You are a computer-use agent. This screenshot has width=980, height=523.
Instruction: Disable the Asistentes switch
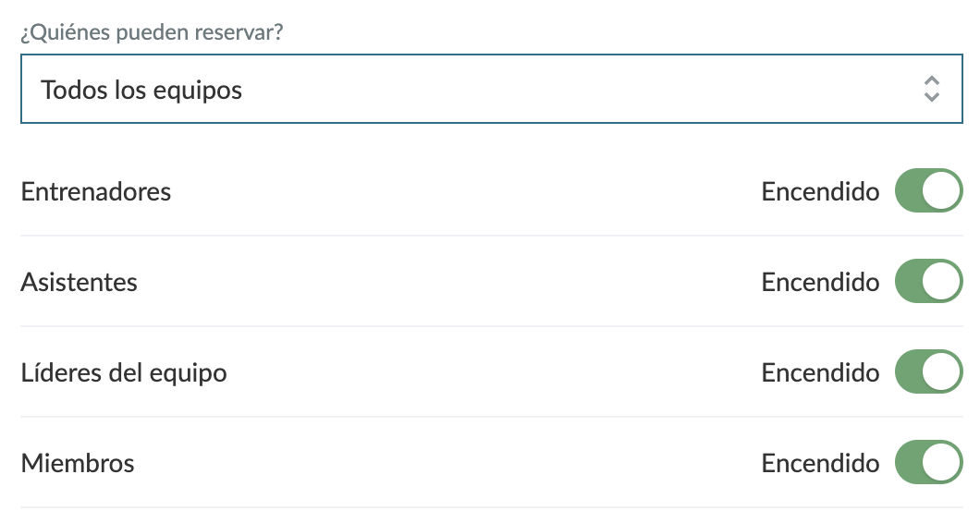[x=928, y=282]
